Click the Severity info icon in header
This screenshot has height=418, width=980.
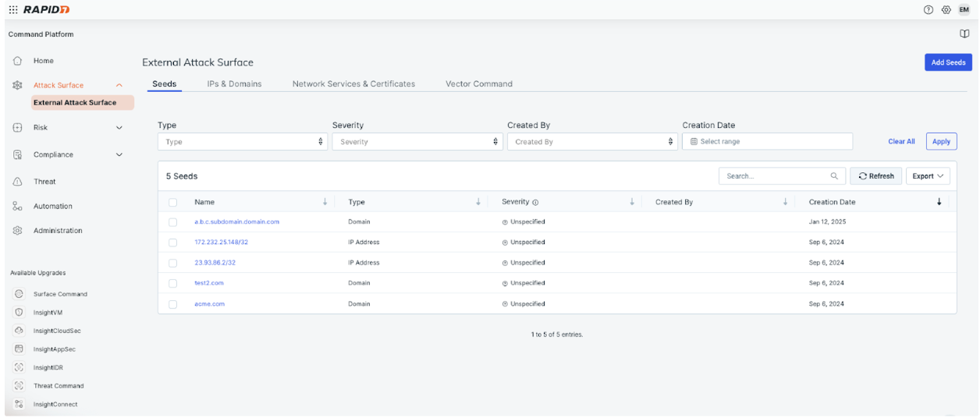(x=535, y=203)
